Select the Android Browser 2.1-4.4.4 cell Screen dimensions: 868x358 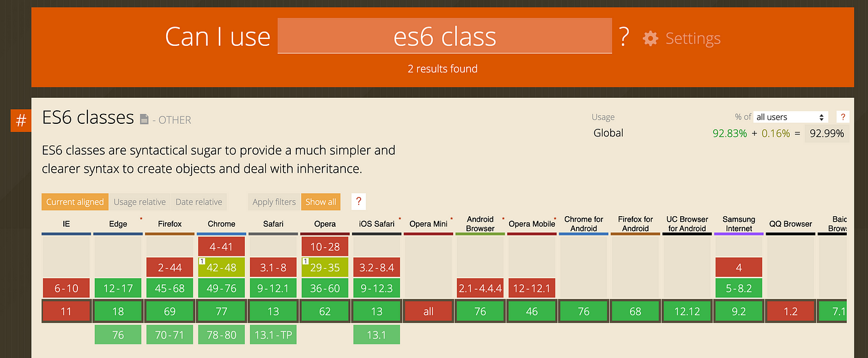[480, 288]
